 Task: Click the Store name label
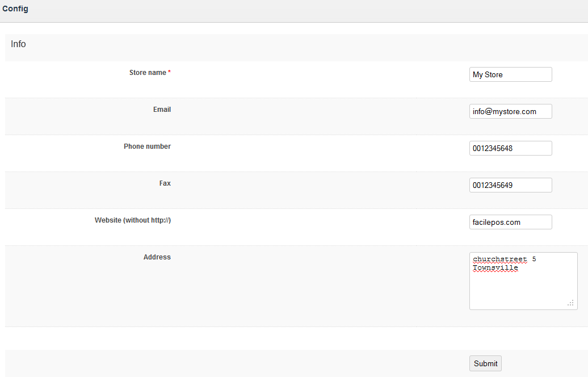148,73
